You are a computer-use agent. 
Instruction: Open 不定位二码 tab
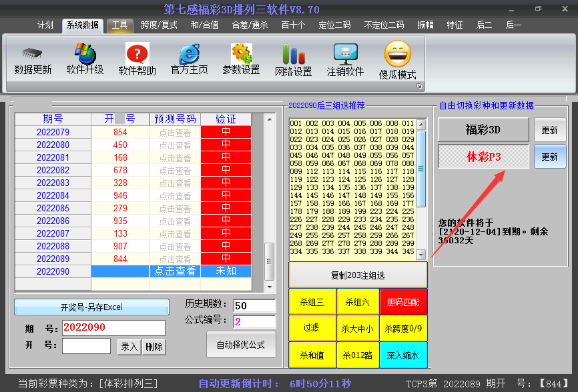[x=384, y=25]
